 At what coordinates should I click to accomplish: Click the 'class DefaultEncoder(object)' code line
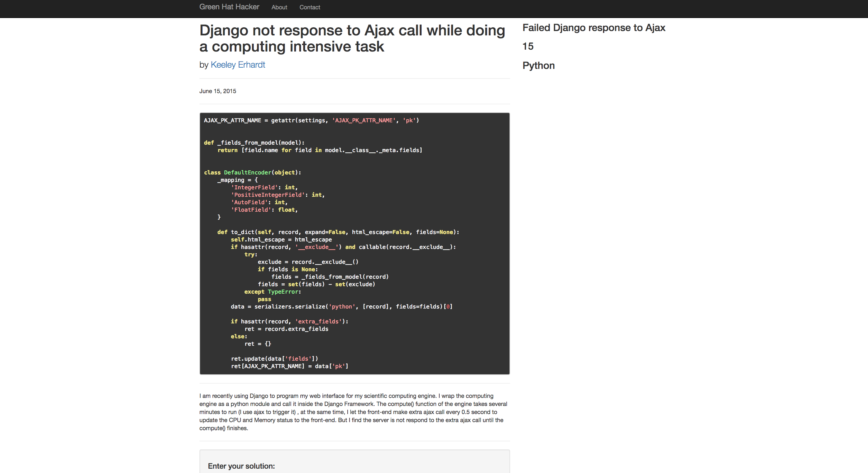[x=252, y=172]
